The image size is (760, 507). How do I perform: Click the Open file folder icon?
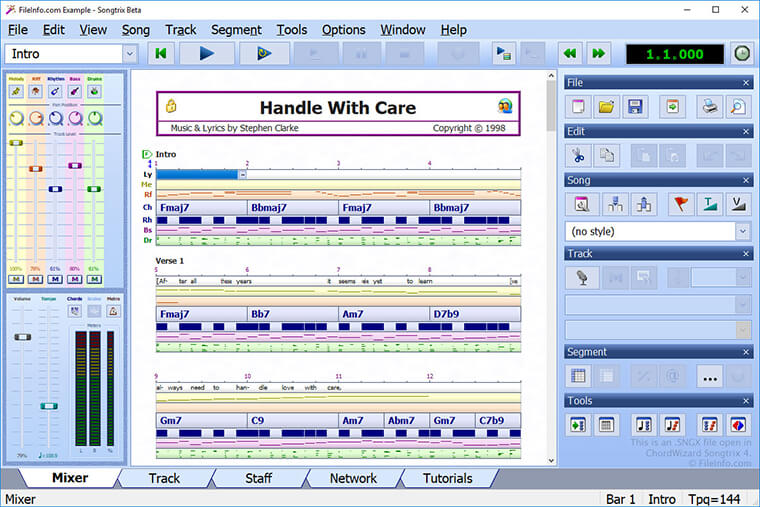click(606, 107)
